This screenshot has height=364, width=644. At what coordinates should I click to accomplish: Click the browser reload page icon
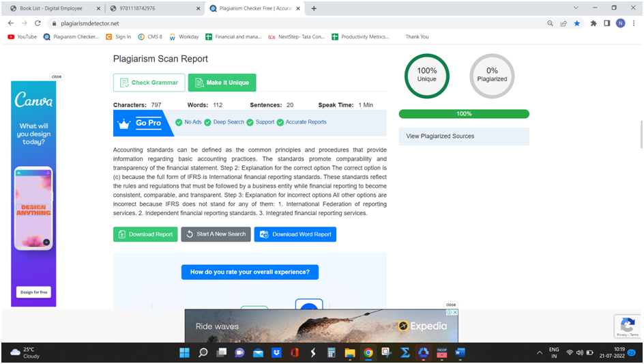coord(38,23)
